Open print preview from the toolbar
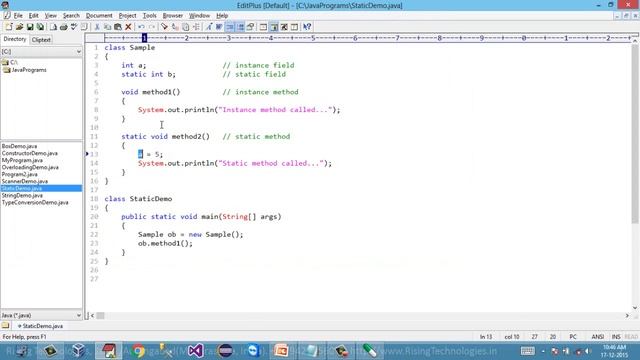The height and width of the screenshot is (360, 640). [53, 27]
